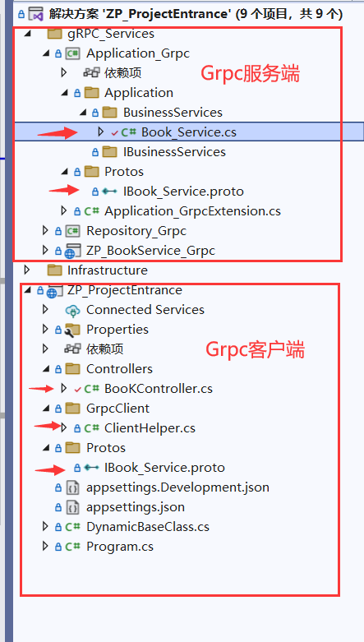
Task: Select the appsettings.json file
Action: point(136,507)
